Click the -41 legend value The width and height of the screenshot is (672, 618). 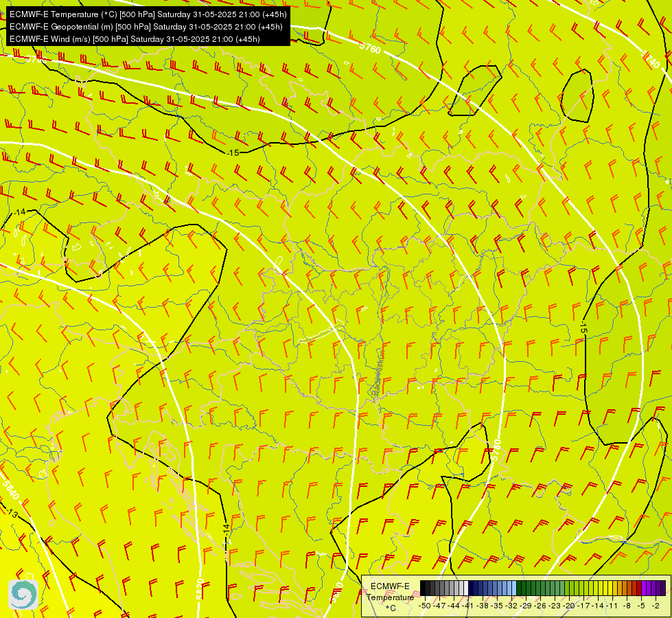tap(468, 606)
